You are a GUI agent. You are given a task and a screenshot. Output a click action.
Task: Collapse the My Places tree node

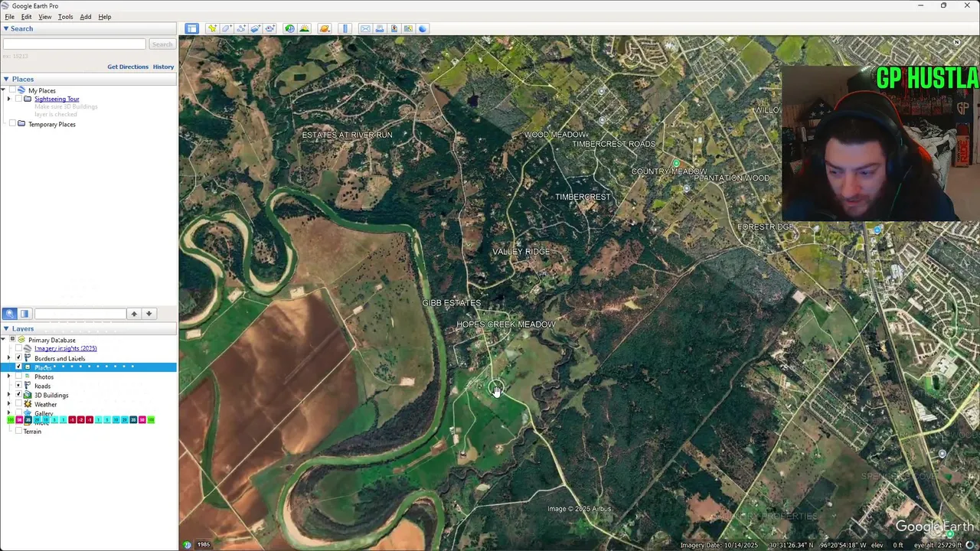(4, 90)
